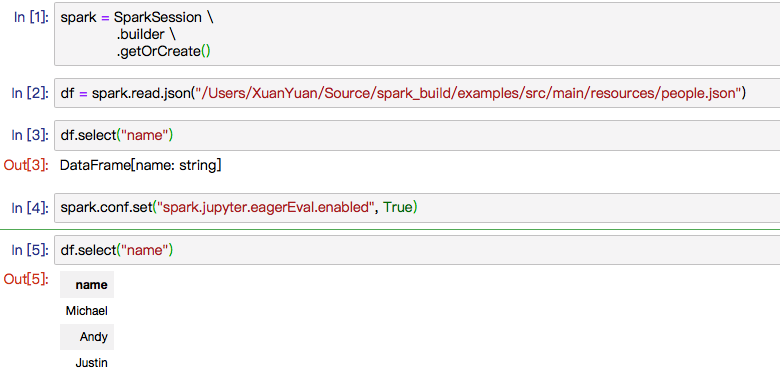Image resolution: width=780 pixels, height=380 pixels.
Task: Click the name column header in output table
Action: pyautogui.click(x=87, y=285)
